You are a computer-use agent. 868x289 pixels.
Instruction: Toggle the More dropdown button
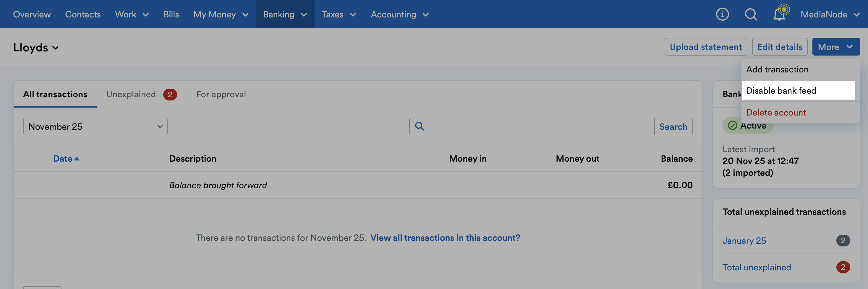[x=836, y=47]
